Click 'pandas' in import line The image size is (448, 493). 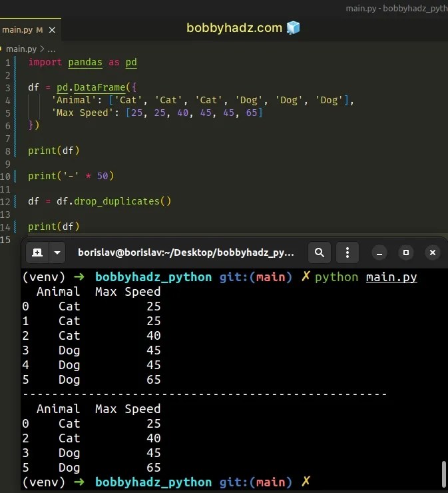pyautogui.click(x=85, y=62)
